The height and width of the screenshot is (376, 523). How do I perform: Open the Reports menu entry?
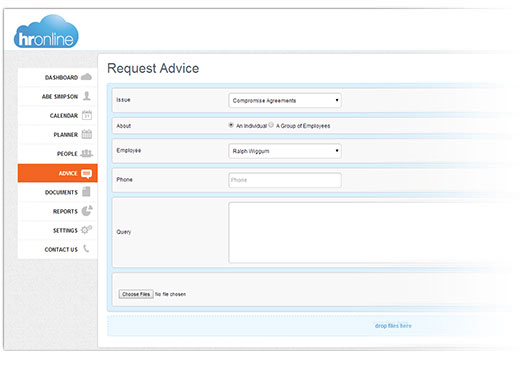tap(57, 211)
